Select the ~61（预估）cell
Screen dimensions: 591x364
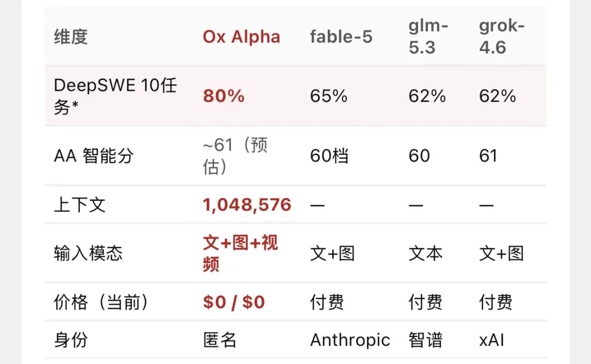click(x=235, y=155)
